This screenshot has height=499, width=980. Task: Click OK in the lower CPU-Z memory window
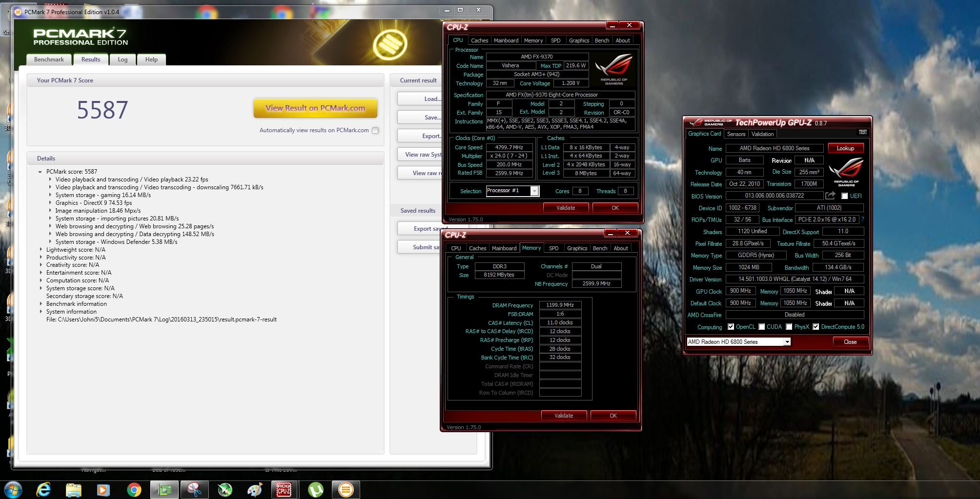click(613, 416)
